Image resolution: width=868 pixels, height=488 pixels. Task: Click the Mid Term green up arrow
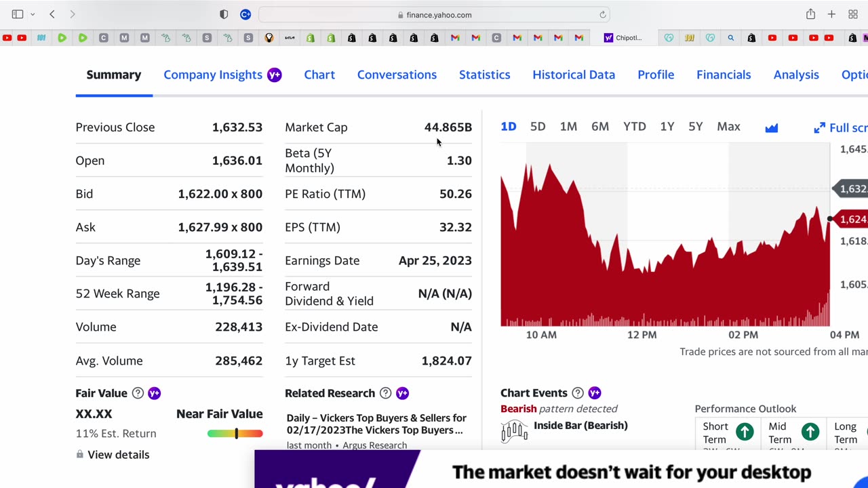[x=810, y=432]
